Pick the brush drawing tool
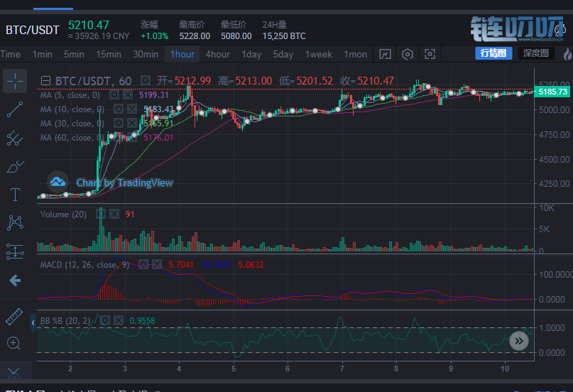 click(15, 166)
